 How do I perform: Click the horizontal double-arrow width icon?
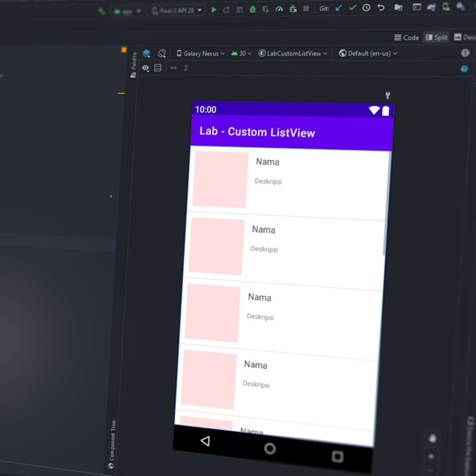coord(173,68)
